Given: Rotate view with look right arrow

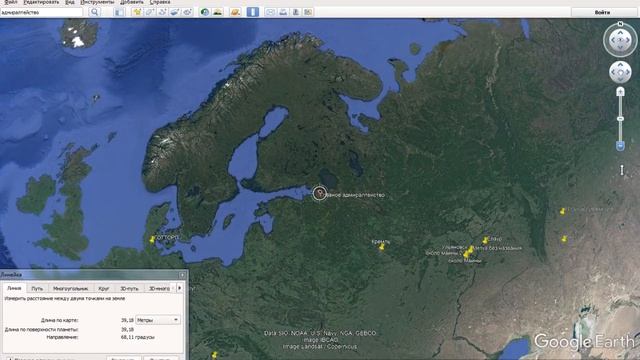Looking at the screenshot, I should (x=628, y=40).
